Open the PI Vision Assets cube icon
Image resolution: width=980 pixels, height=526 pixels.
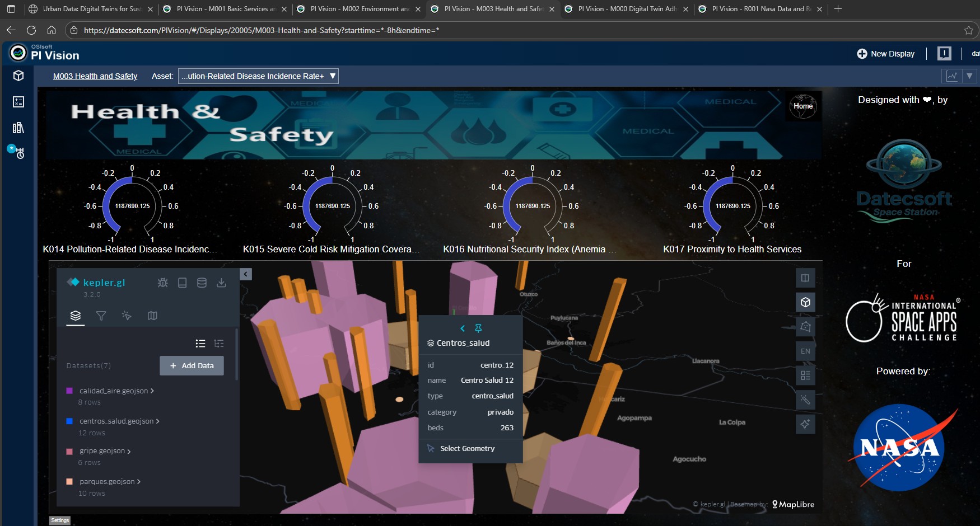[18, 76]
